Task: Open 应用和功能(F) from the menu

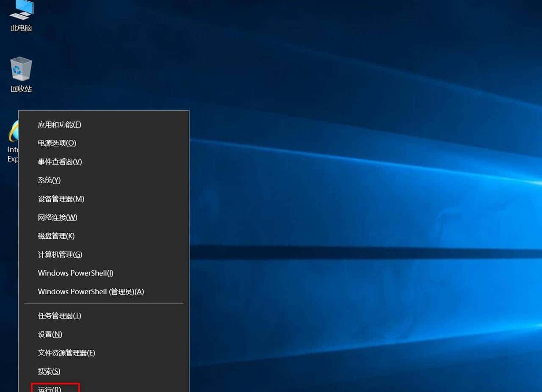Action: pos(60,124)
